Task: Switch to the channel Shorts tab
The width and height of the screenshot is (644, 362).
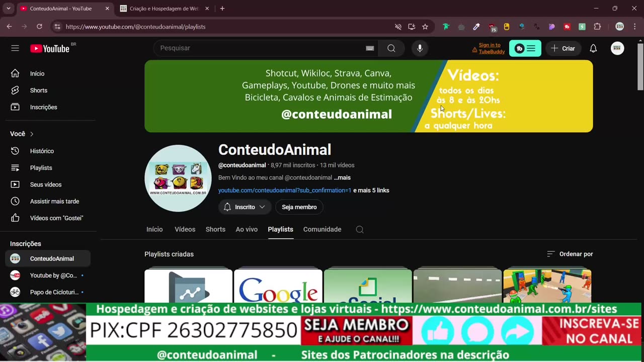Action: click(x=215, y=229)
